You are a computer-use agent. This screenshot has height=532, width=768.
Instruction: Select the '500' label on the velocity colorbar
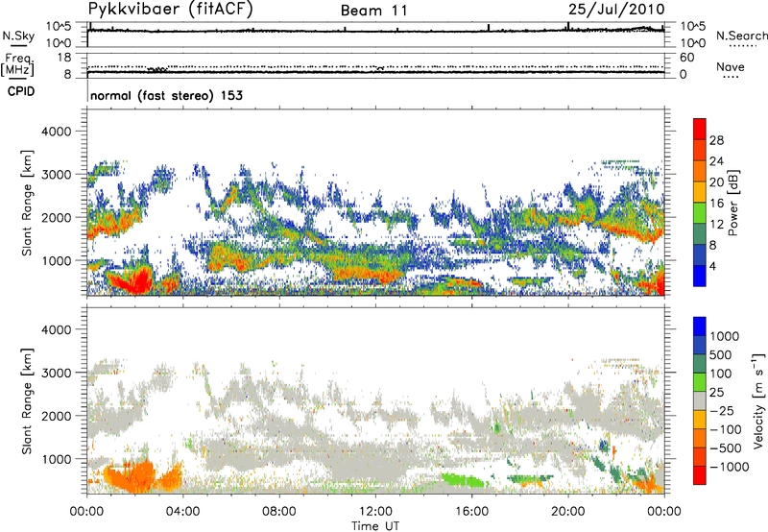[x=721, y=355]
